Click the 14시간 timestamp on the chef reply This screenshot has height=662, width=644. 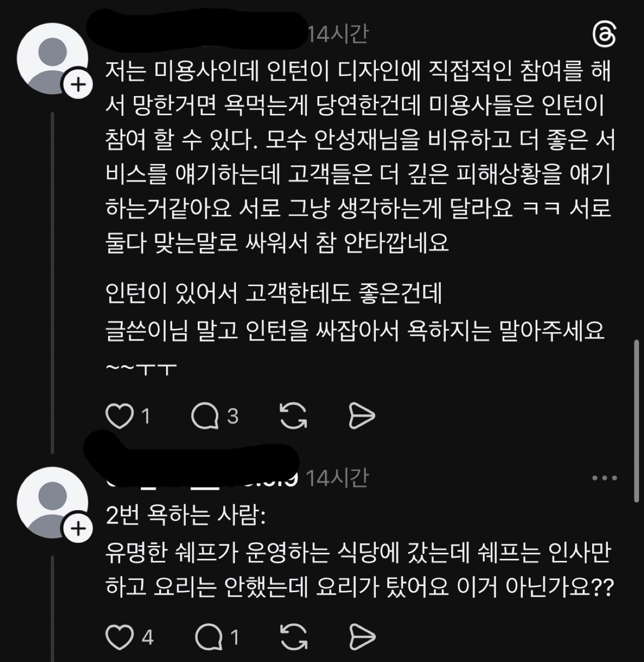338,478
